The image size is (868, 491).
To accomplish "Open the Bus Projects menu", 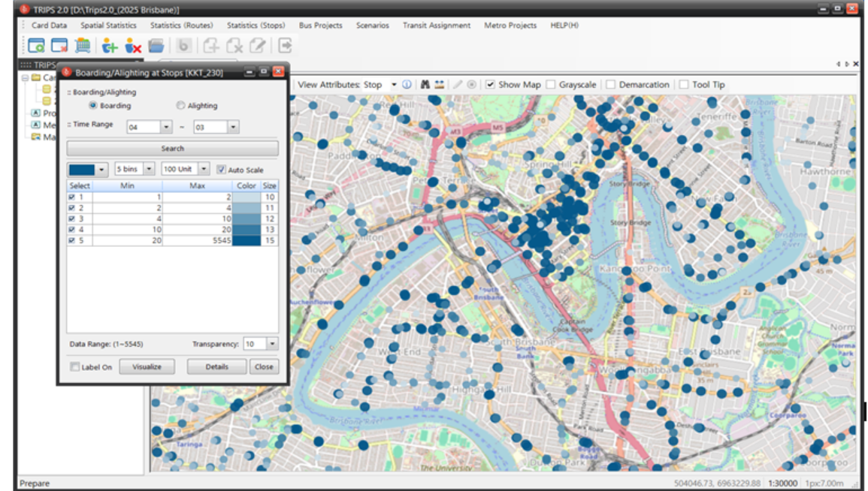I will tap(320, 26).
